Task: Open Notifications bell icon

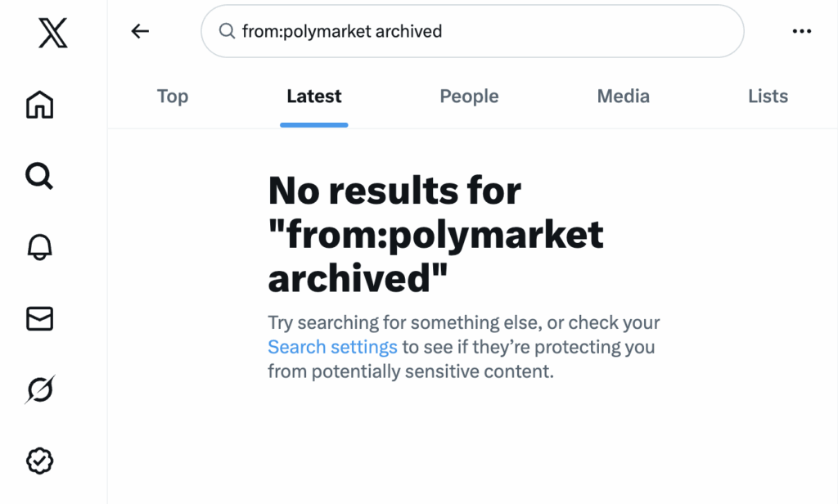Action: 39,246
